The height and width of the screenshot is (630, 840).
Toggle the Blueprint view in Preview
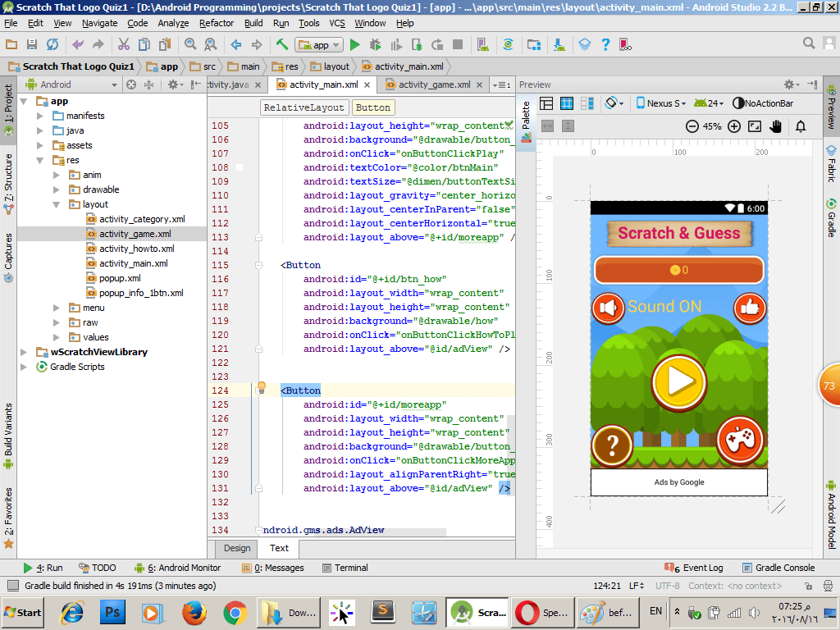click(x=567, y=103)
